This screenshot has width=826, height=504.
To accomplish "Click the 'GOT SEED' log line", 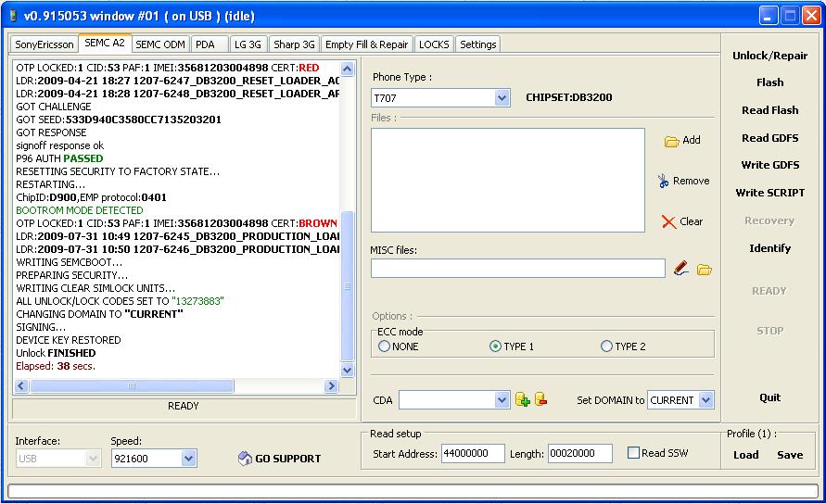I will [x=119, y=120].
